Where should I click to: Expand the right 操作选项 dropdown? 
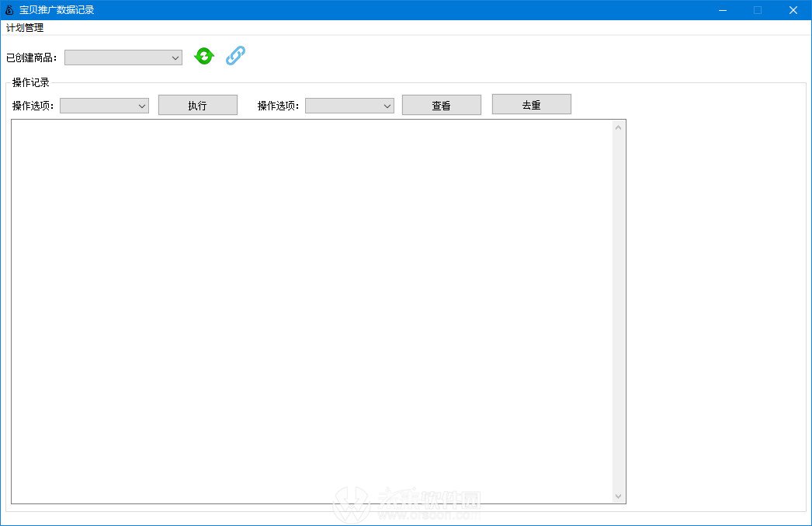pyautogui.click(x=387, y=105)
